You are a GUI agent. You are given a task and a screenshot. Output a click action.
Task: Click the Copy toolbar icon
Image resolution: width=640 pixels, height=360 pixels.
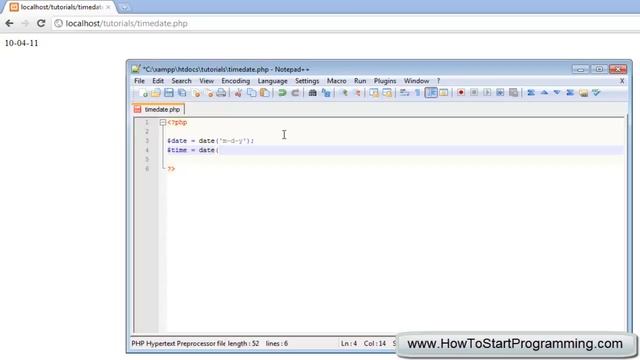251,93
